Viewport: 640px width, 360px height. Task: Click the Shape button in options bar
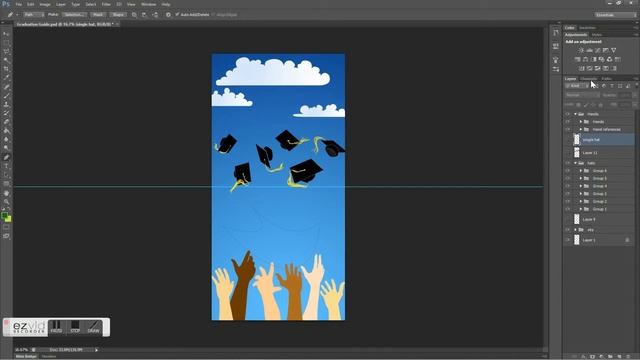point(118,15)
